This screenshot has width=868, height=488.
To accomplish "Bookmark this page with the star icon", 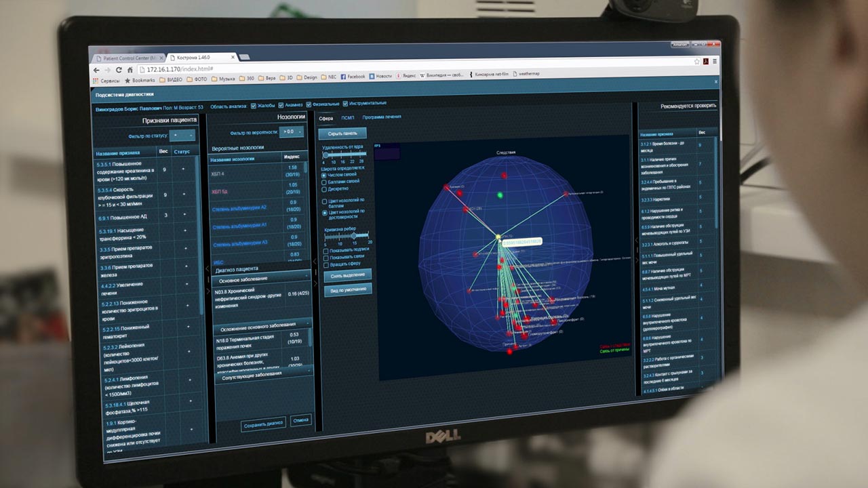I will (696, 62).
